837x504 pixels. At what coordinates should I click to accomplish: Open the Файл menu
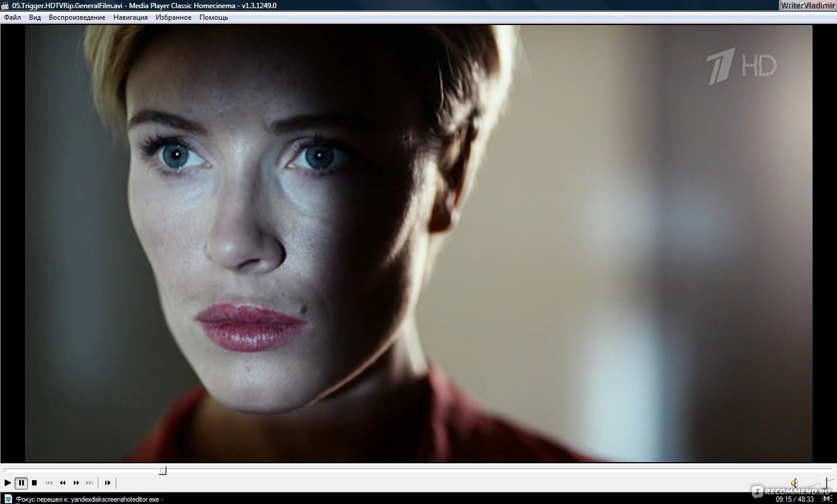coord(12,17)
